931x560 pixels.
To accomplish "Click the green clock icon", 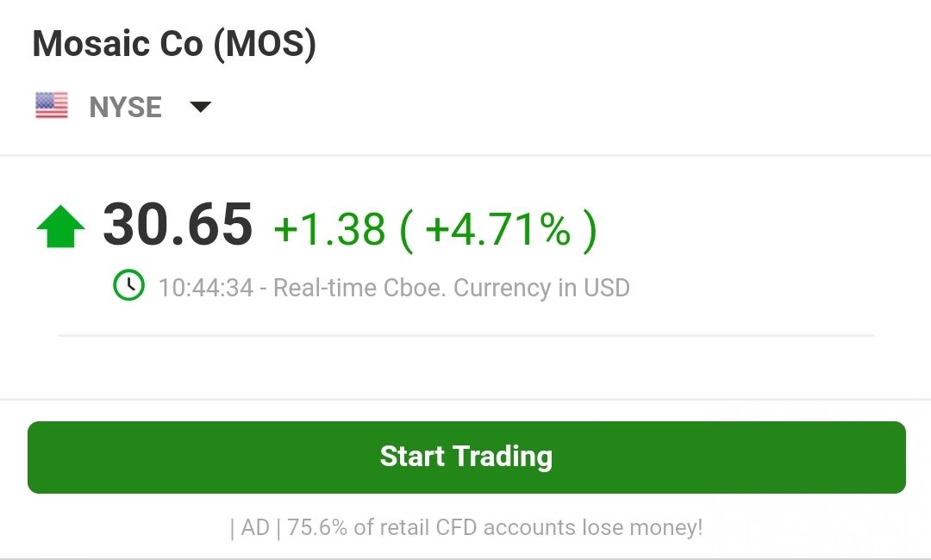I will coord(129,286).
